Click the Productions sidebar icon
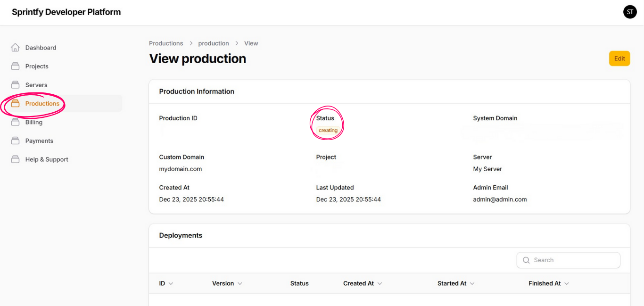This screenshot has height=306, width=644. coord(15,104)
